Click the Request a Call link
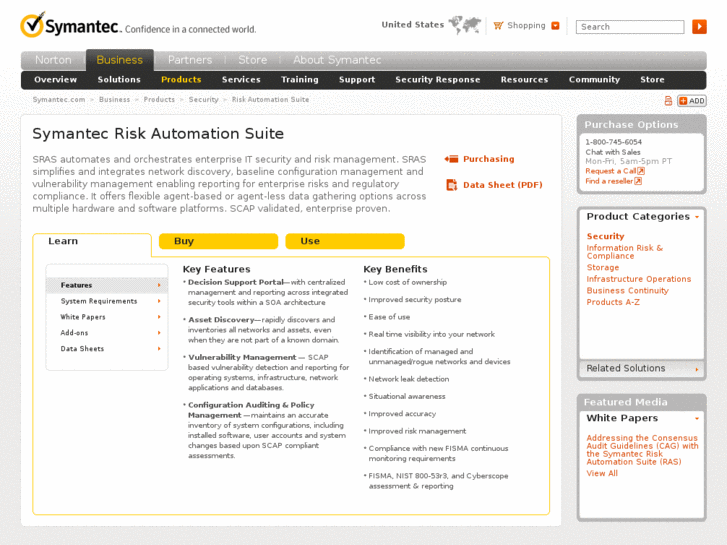Image resolution: width=727 pixels, height=545 pixels. [x=611, y=171]
